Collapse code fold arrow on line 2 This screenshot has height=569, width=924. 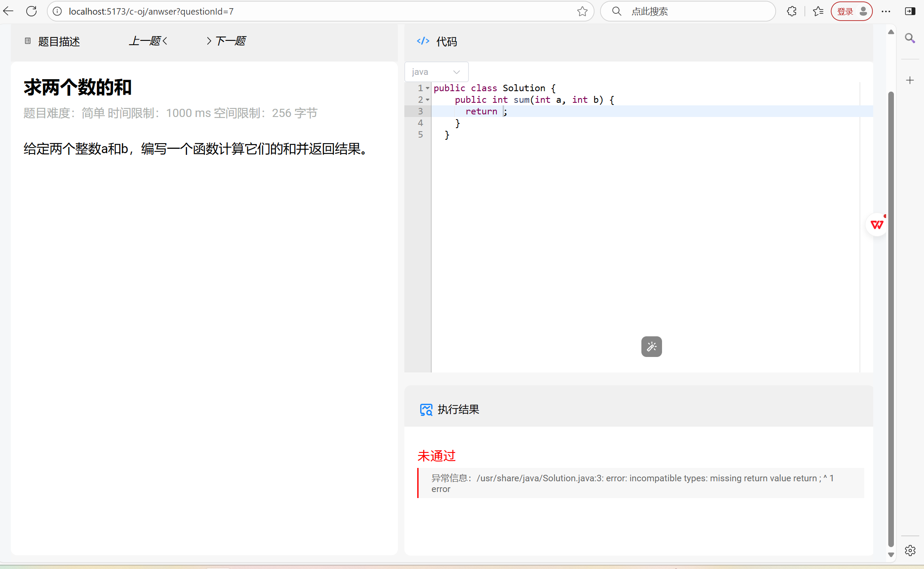click(428, 100)
